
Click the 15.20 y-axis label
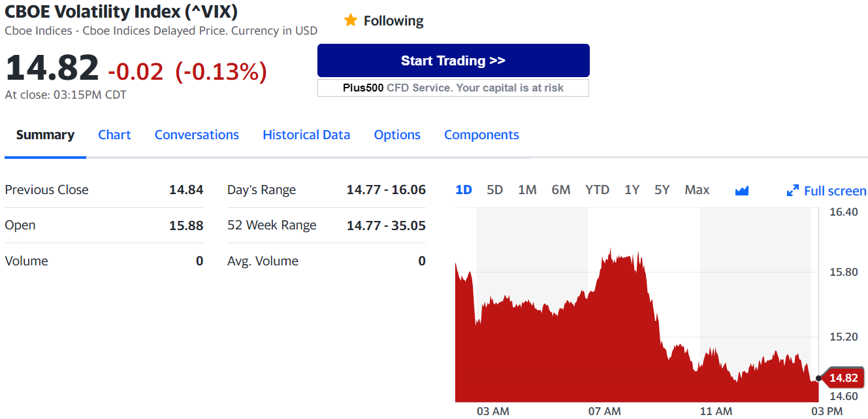pos(843,337)
